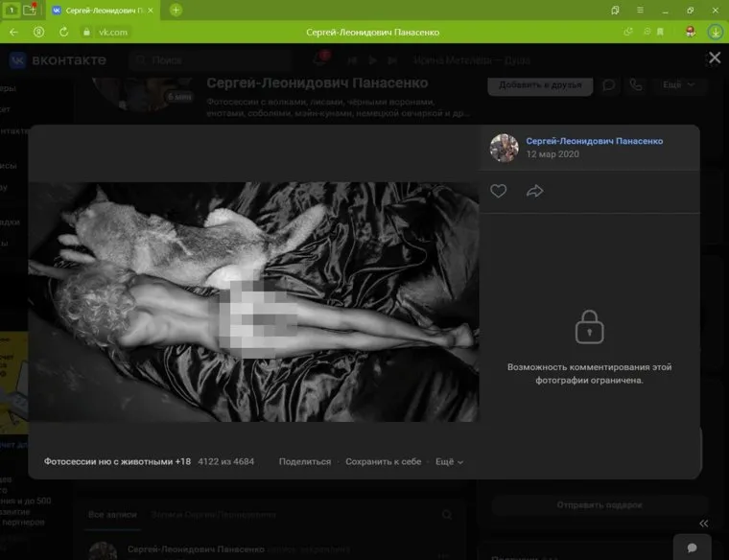Reload the page with the refresh icon
This screenshot has height=560, width=729.
(x=64, y=32)
